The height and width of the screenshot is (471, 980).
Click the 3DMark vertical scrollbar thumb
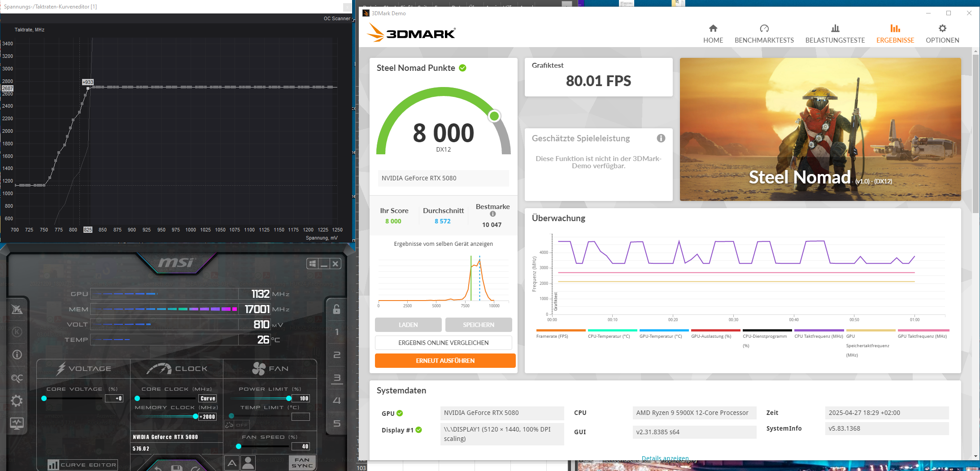[x=976, y=134]
